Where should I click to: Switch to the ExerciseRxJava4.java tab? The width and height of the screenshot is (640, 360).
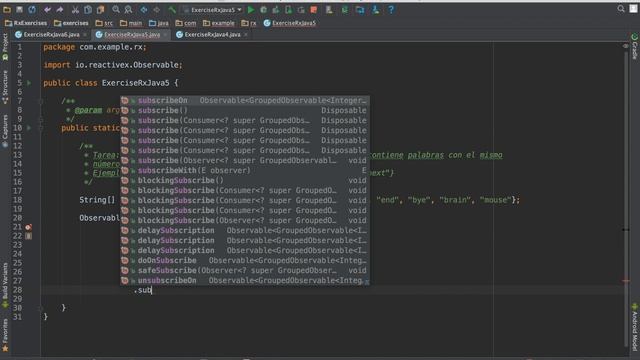(x=212, y=35)
